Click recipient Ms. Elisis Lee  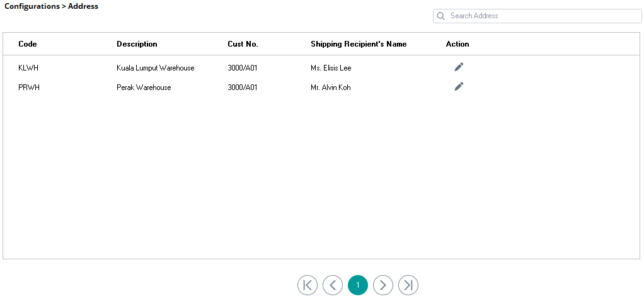(331, 68)
